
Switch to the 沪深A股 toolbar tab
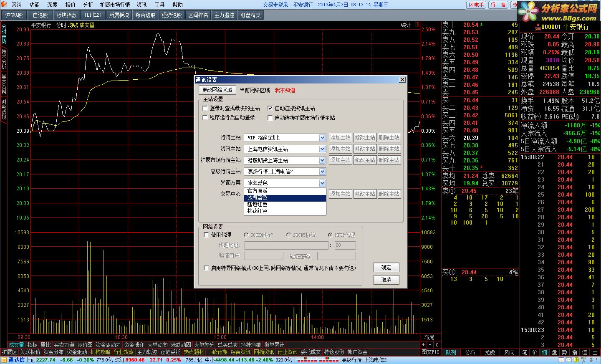(15, 15)
